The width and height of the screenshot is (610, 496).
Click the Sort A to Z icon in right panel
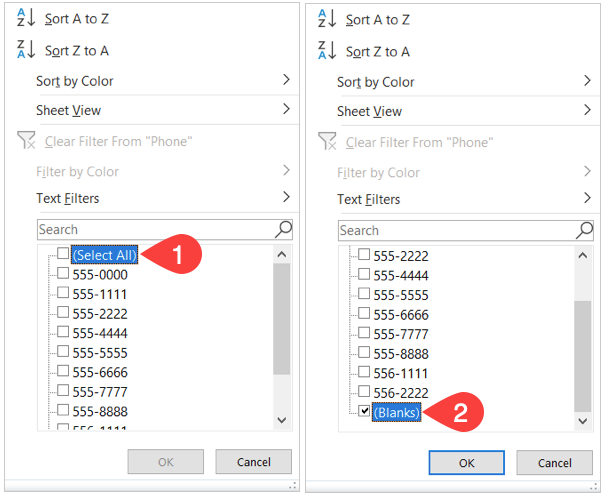326,19
